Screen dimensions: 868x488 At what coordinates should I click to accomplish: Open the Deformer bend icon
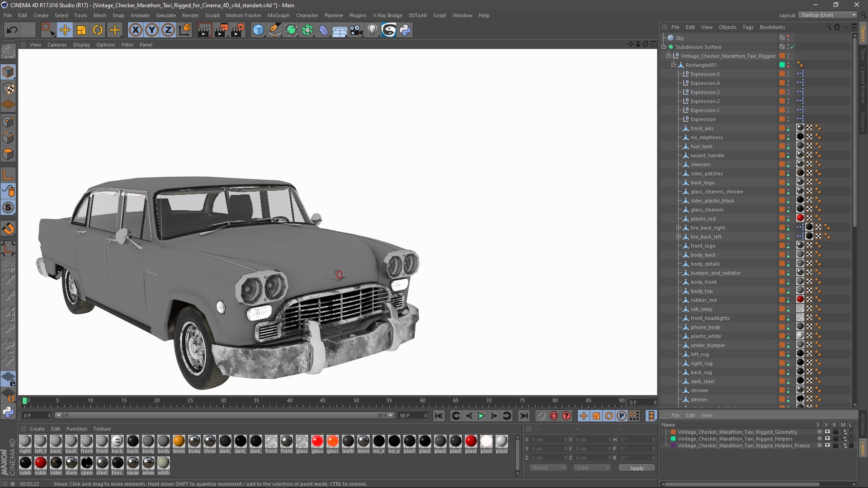pos(324,30)
